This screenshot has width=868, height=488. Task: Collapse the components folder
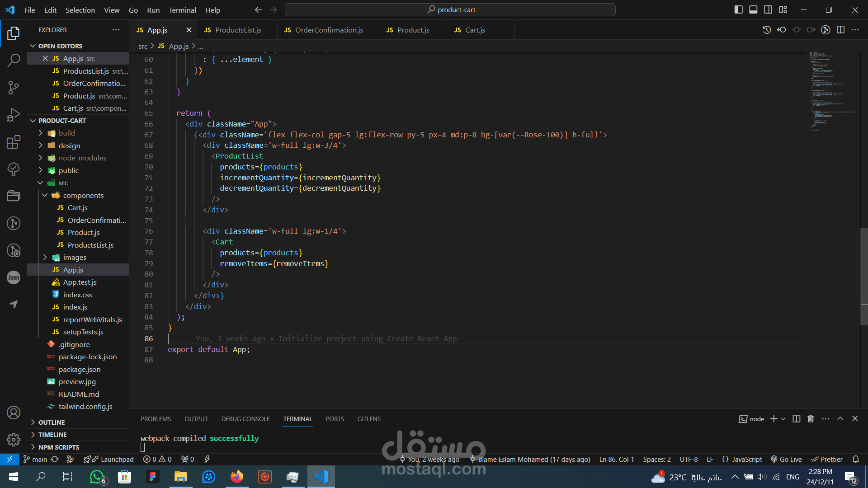click(x=83, y=195)
